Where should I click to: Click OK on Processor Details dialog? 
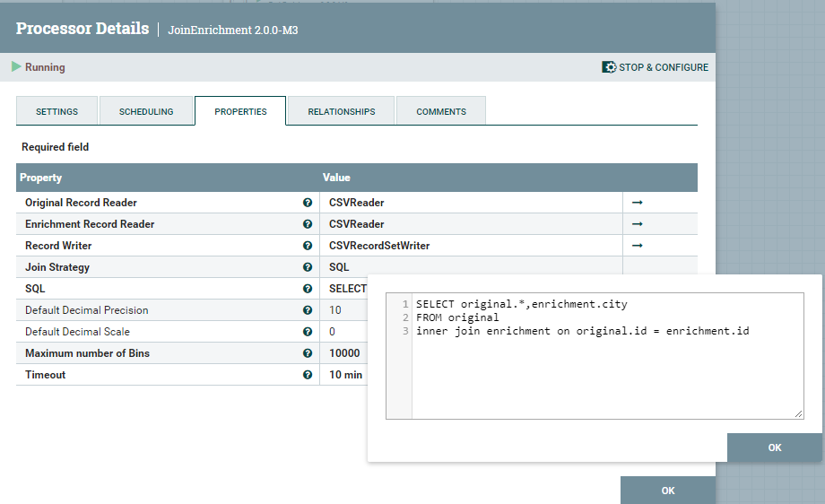(667, 491)
